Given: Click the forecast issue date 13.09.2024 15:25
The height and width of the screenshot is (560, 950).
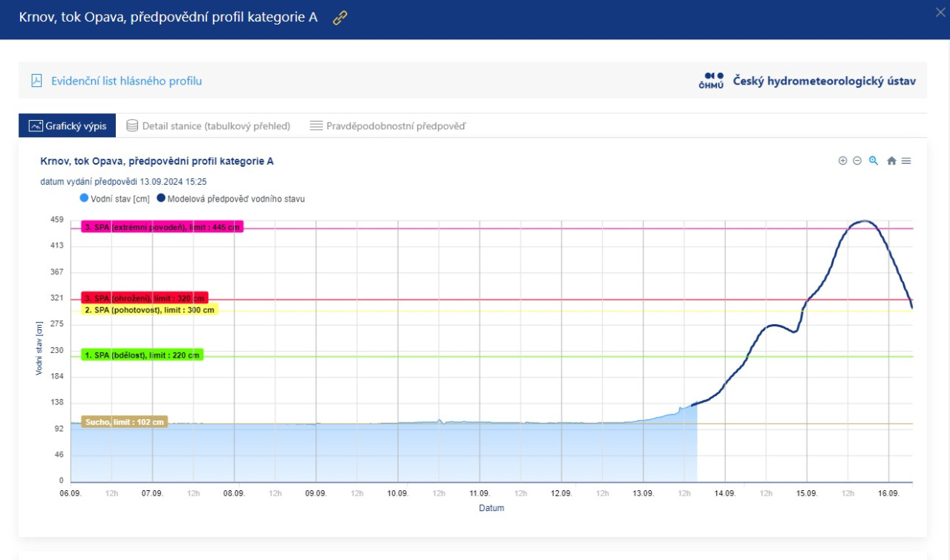Looking at the screenshot, I should coord(123,181).
